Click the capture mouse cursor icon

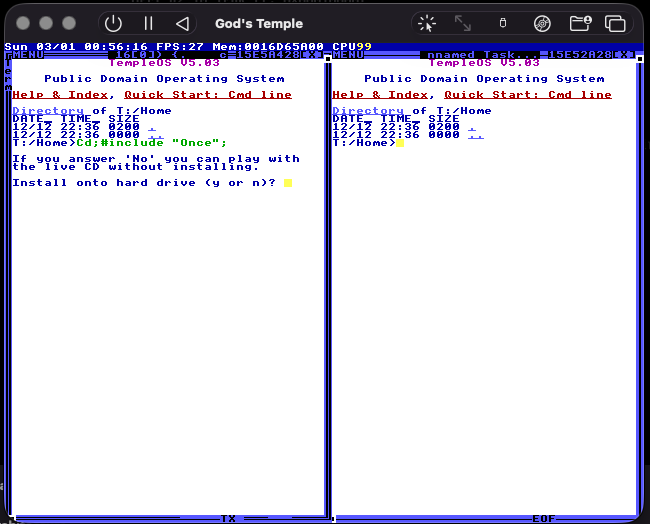(x=427, y=23)
